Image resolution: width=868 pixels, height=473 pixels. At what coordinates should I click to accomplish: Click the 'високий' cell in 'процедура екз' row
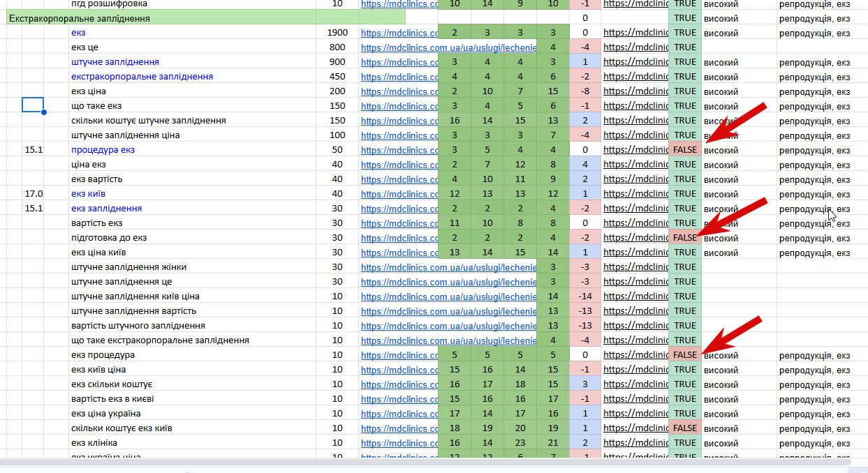[740, 150]
